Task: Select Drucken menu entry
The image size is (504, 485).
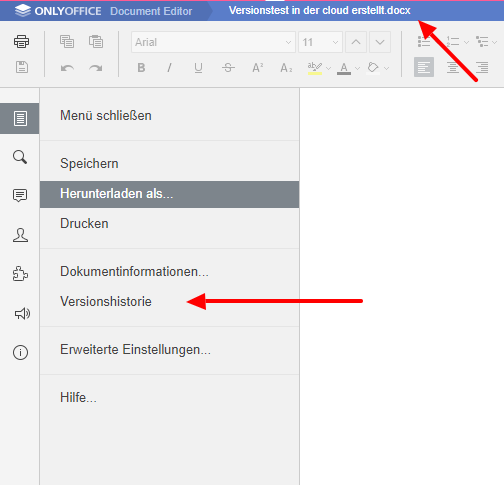Action: (x=169, y=223)
